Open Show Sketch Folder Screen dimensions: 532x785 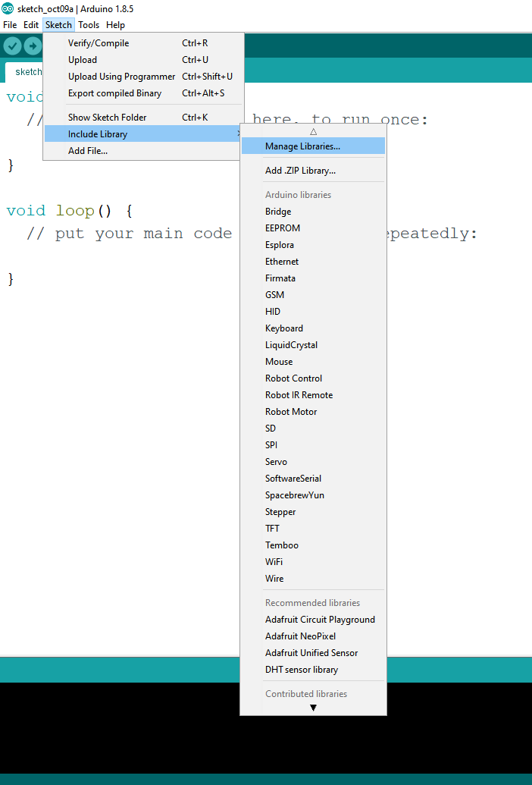pos(107,118)
